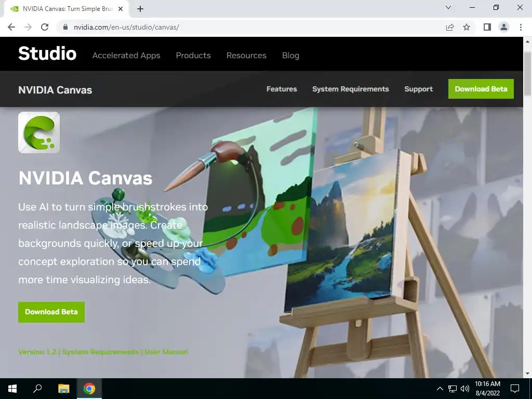Click the scrollbar down arrow
Screen dimensions: 532x399
(527, 374)
